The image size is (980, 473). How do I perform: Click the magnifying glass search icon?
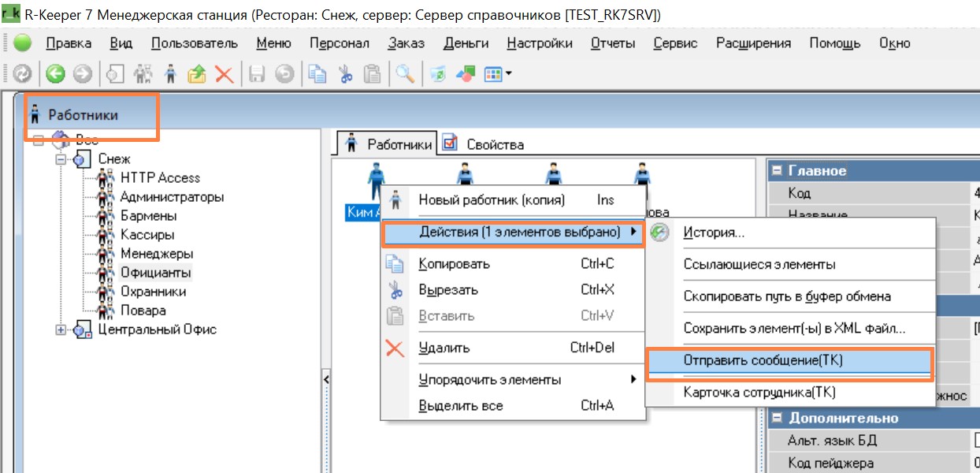405,74
